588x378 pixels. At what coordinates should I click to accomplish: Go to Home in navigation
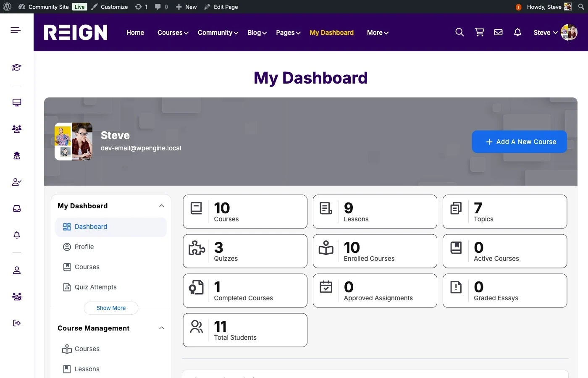pyautogui.click(x=135, y=32)
